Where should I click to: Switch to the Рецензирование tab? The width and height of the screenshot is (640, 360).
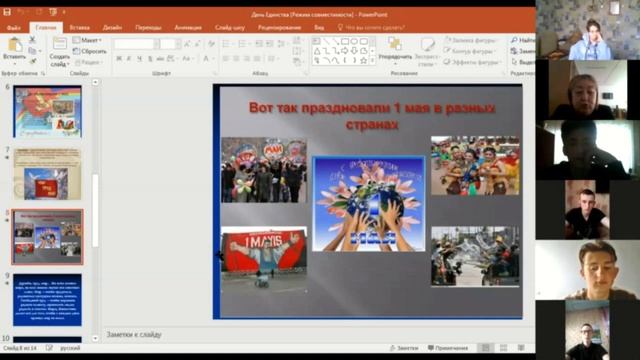279,28
